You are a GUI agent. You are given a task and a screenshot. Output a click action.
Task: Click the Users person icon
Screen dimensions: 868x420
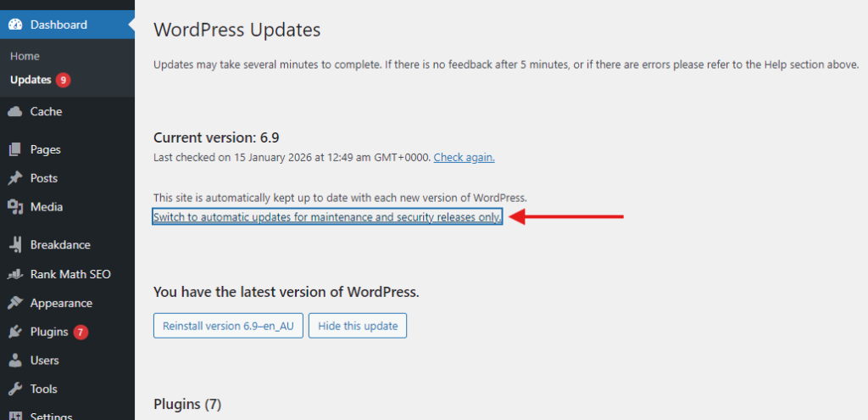tap(14, 361)
